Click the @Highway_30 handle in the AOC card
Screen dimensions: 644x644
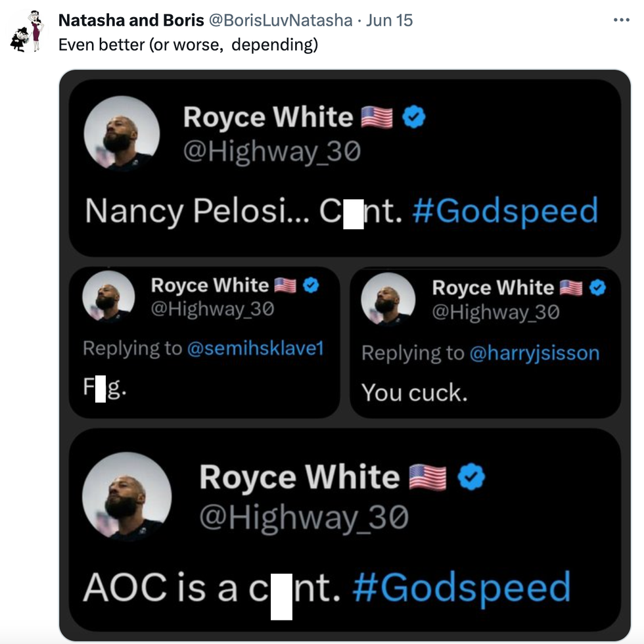304,517
